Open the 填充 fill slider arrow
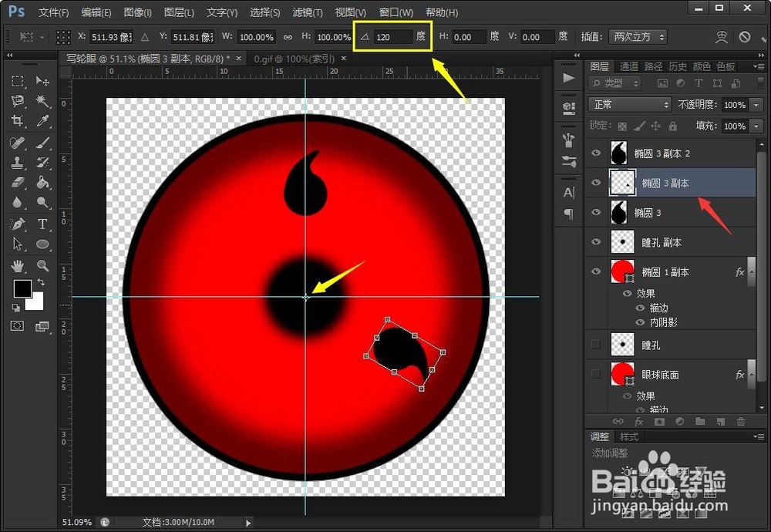This screenshot has height=532, width=771. (756, 126)
